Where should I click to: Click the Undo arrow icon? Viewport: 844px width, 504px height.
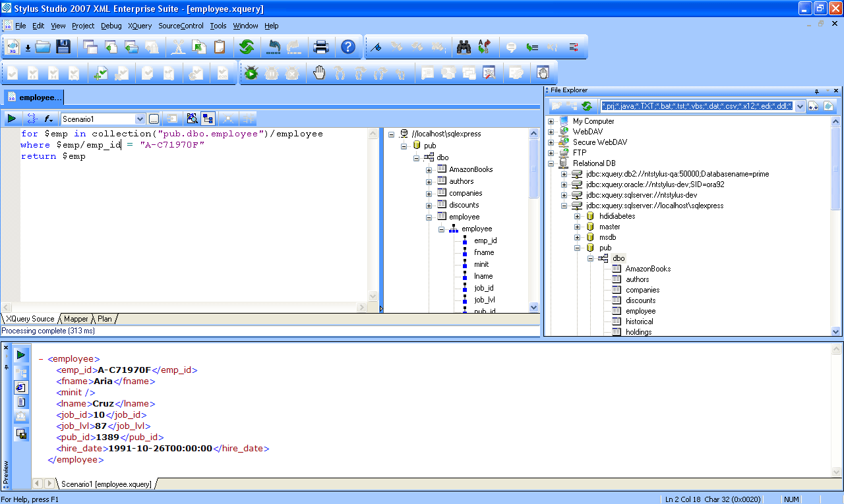[274, 47]
